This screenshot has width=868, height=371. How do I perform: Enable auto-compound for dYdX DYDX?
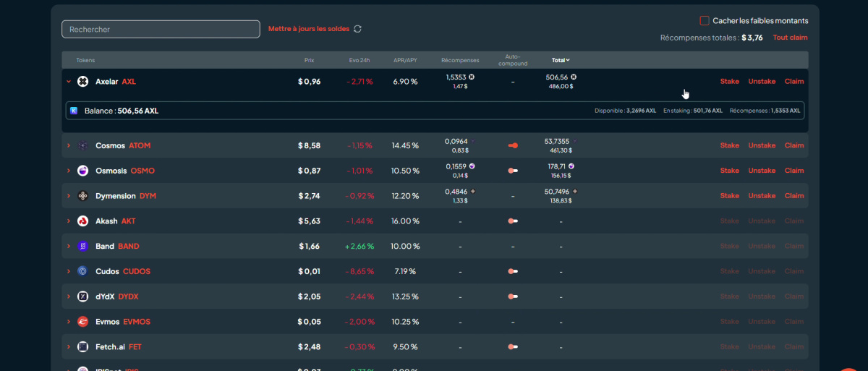click(513, 297)
